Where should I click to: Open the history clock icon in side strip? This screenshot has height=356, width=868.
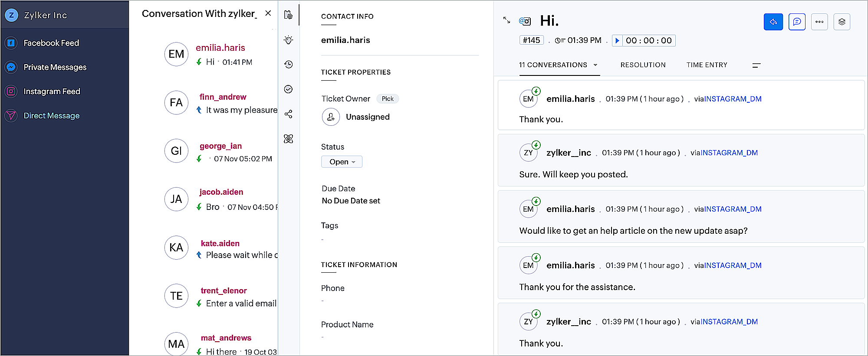point(288,65)
